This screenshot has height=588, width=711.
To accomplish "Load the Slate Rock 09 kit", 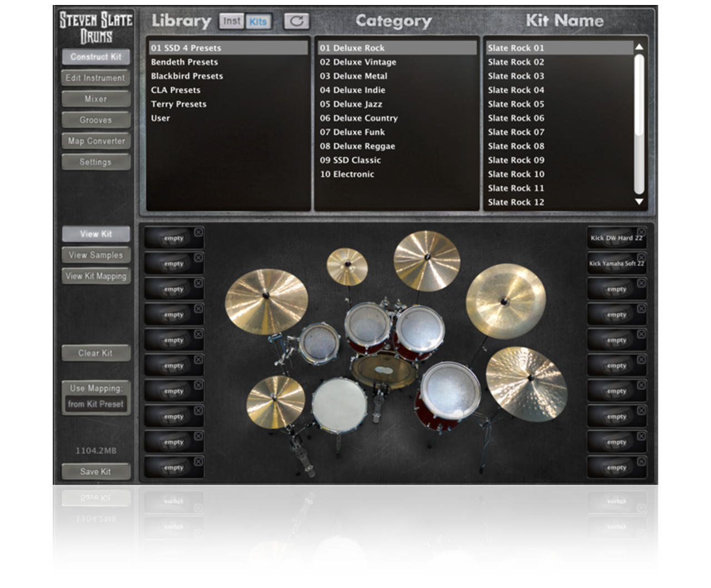I will pos(559,160).
